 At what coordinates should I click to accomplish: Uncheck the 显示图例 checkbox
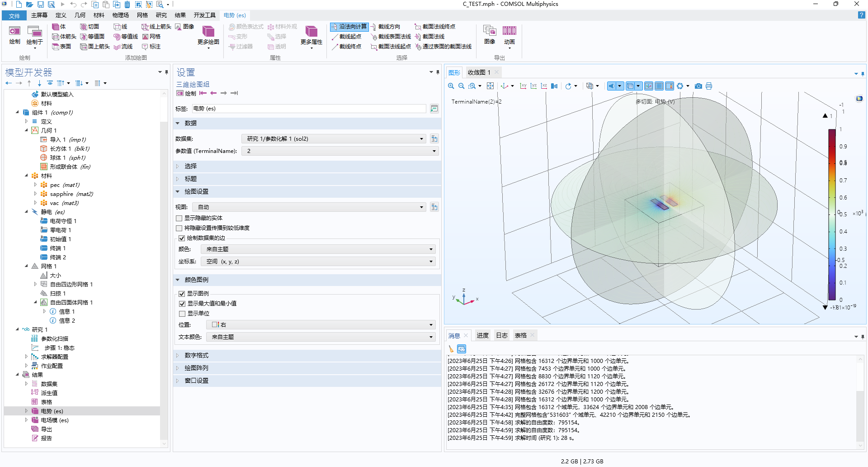[182, 294]
